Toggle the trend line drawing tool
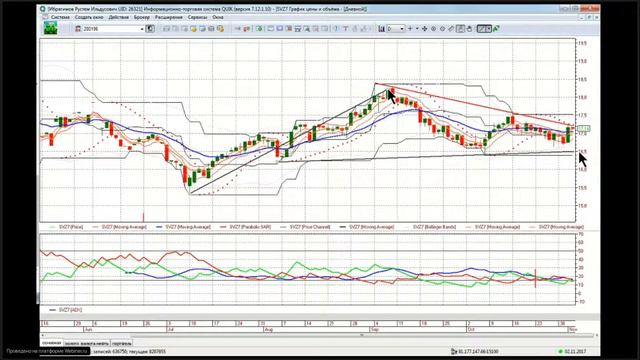The height and width of the screenshot is (360, 640). click(482, 29)
